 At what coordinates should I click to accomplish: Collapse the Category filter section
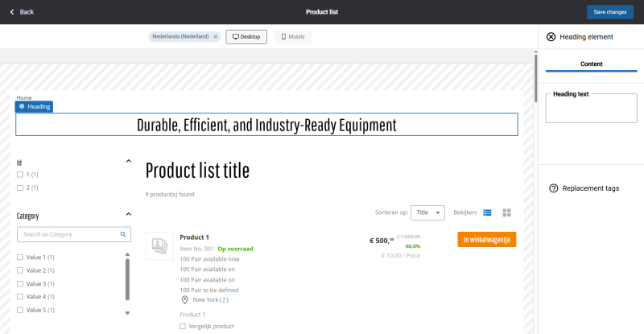coord(128,215)
